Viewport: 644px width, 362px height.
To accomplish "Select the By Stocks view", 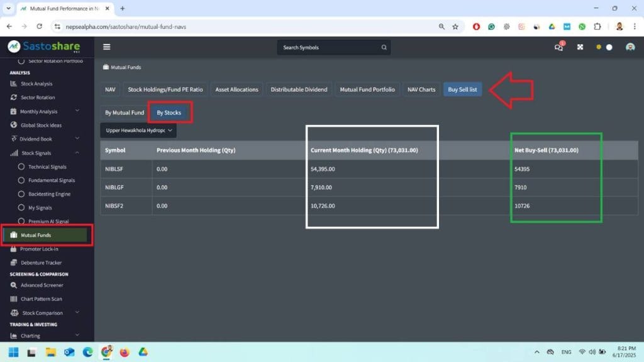I will pos(169,112).
